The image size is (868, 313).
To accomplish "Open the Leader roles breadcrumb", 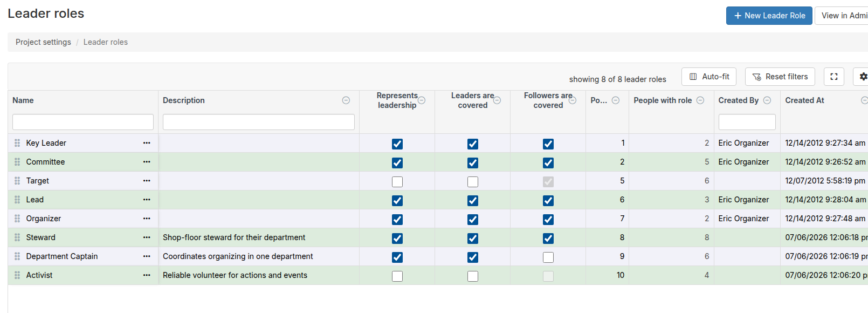I will 106,42.
